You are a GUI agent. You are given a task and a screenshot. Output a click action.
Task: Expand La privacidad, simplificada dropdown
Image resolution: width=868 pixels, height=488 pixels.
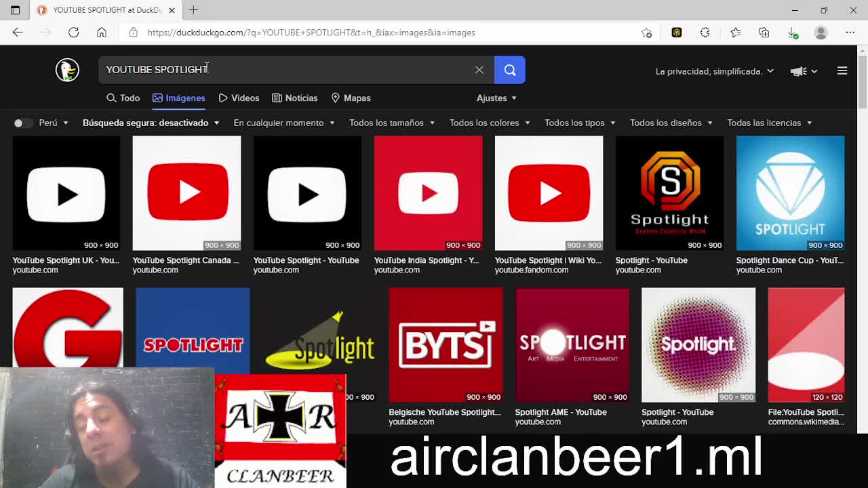pyautogui.click(x=715, y=71)
